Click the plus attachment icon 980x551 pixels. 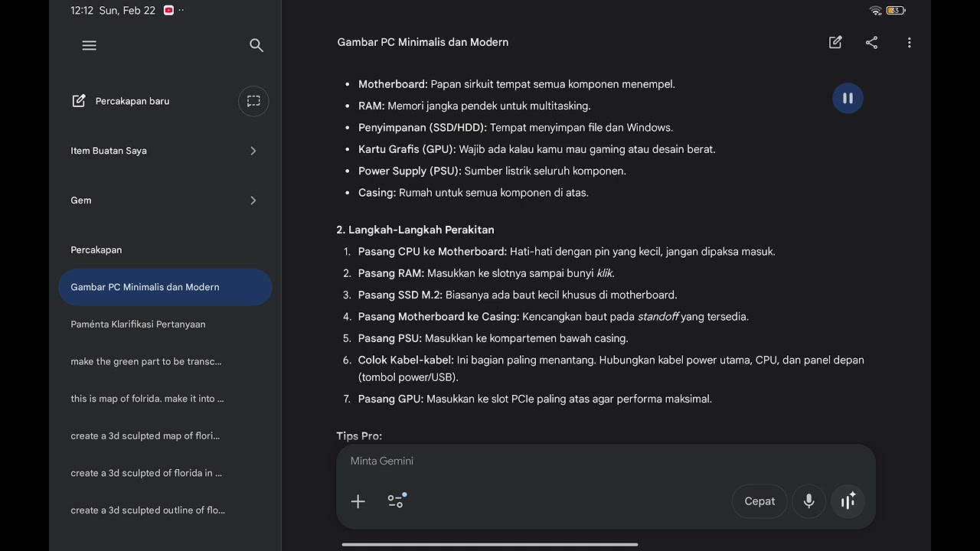click(358, 501)
